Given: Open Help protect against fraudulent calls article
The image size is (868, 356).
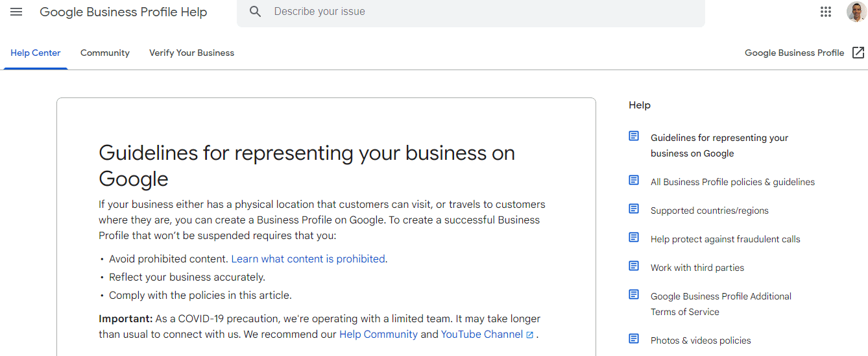Looking at the screenshot, I should pos(725,239).
